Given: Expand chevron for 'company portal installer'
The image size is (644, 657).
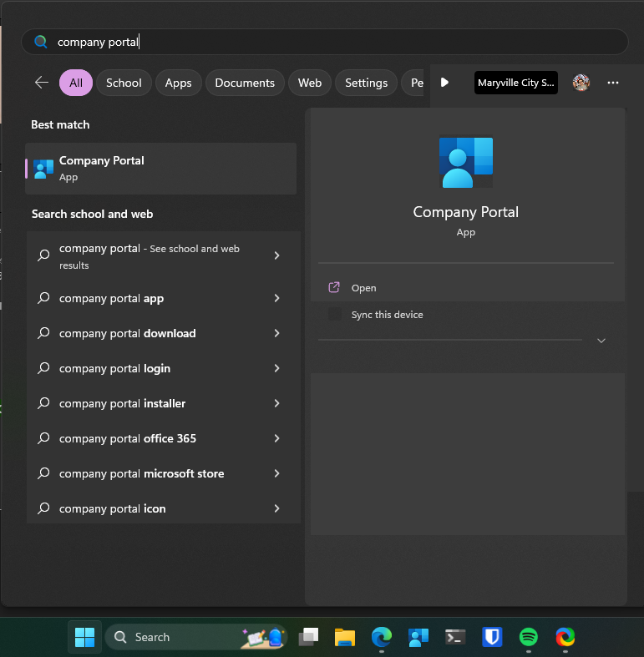Looking at the screenshot, I should pos(276,403).
